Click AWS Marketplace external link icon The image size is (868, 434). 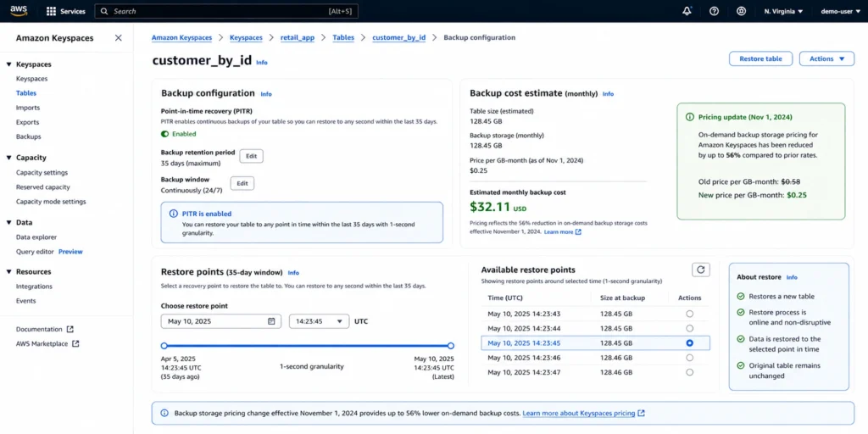[75, 343]
